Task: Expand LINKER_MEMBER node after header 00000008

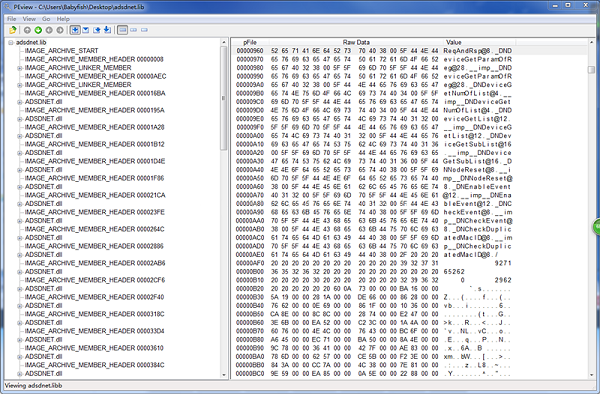Action: point(20,68)
